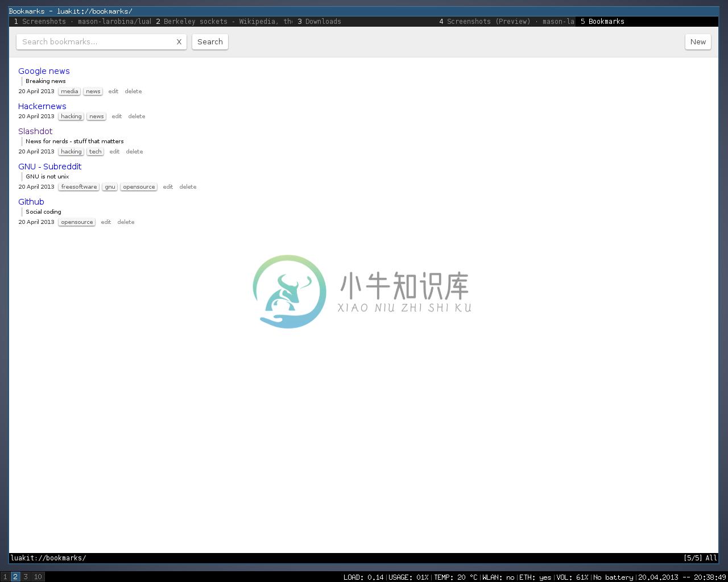
Task: Click the 20.04.2013 -- 20:38:49 clock
Action: click(x=682, y=577)
